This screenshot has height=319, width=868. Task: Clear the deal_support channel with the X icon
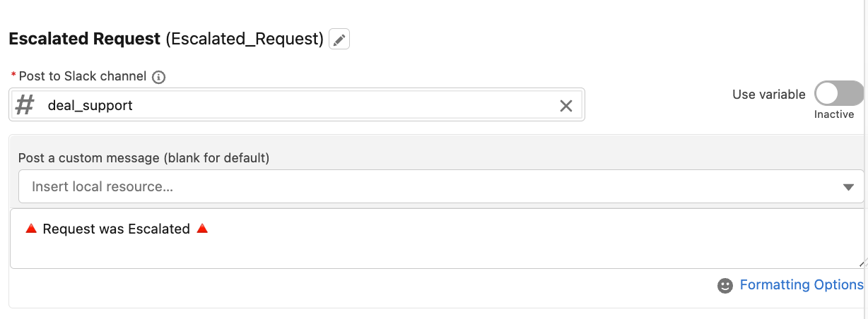pyautogui.click(x=566, y=106)
